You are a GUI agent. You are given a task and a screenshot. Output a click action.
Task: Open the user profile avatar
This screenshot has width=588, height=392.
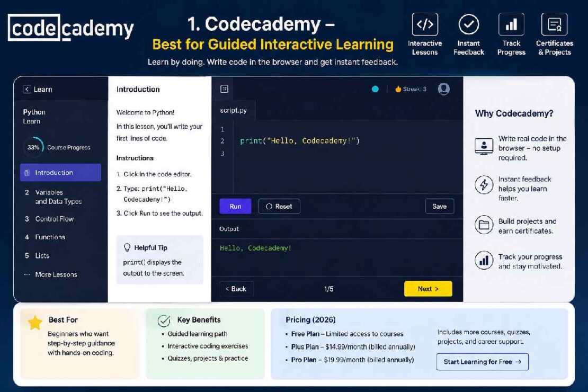click(x=443, y=89)
